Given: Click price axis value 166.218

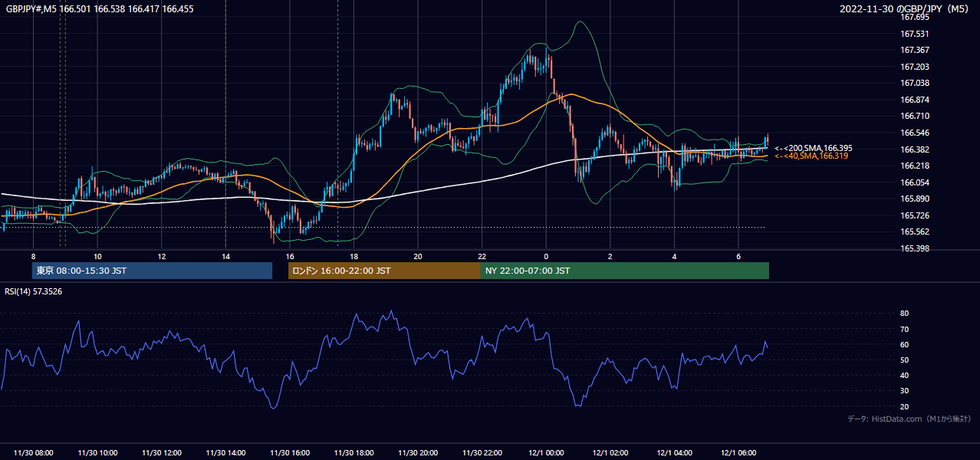Looking at the screenshot, I should click(x=913, y=166).
